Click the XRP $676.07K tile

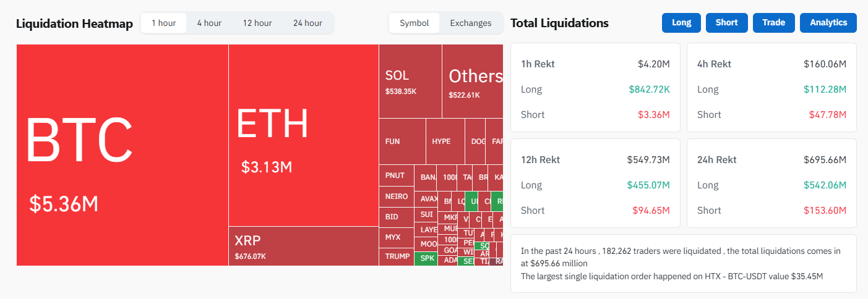click(303, 246)
